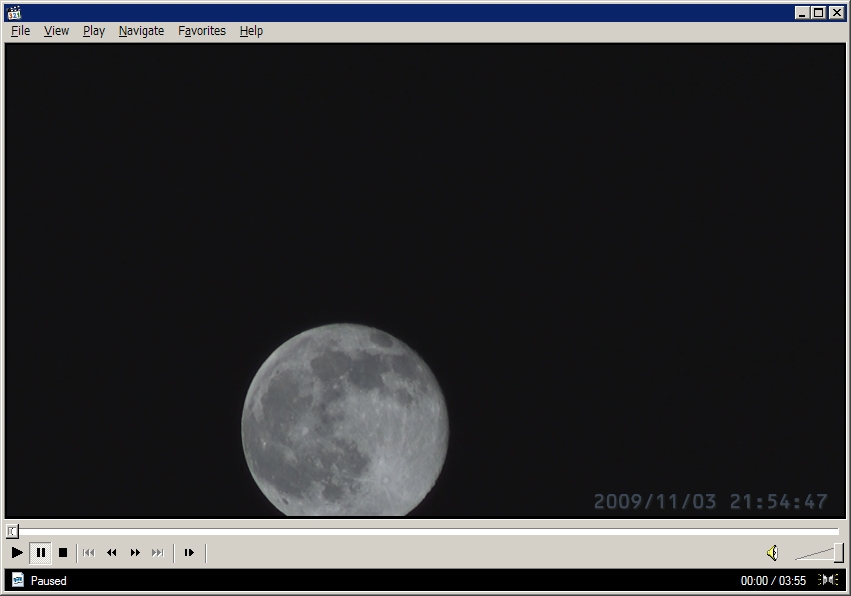The image size is (851, 596).
Task: Stop the video playback
Action: [63, 552]
